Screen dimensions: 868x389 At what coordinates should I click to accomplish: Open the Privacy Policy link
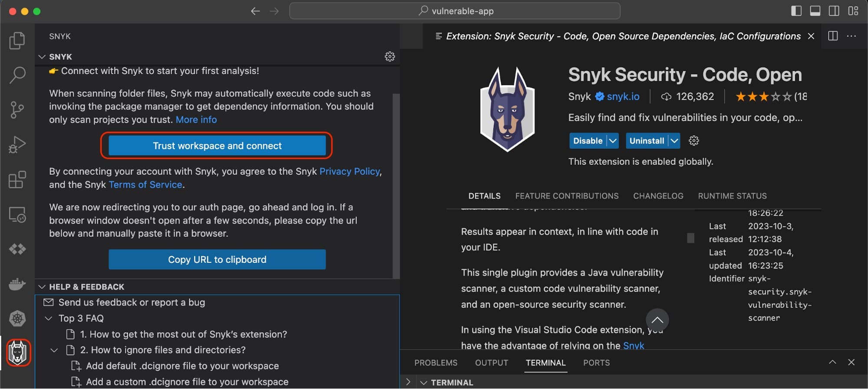pyautogui.click(x=350, y=171)
